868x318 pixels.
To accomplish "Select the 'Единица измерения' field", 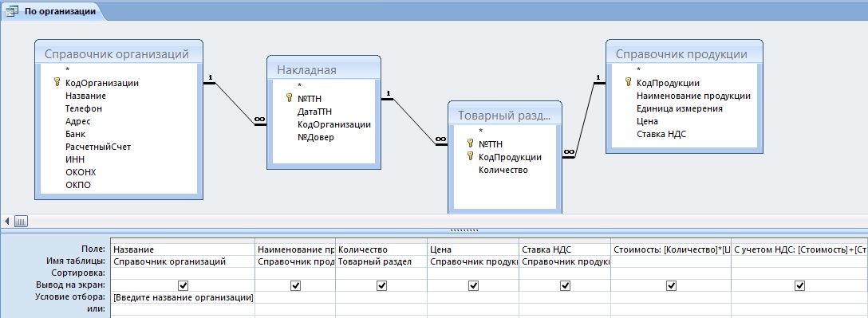I will click(679, 108).
